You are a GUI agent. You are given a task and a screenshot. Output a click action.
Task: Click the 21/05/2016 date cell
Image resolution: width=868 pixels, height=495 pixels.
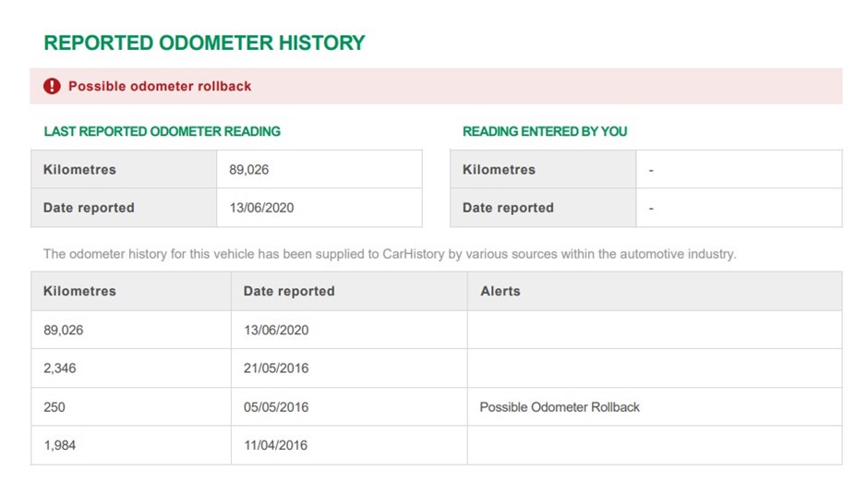[x=276, y=368]
